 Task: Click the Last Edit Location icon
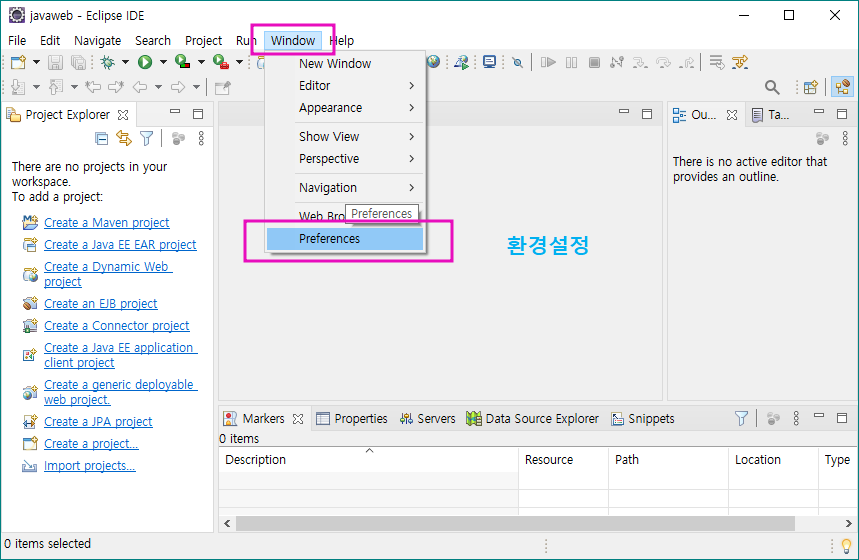(x=93, y=87)
